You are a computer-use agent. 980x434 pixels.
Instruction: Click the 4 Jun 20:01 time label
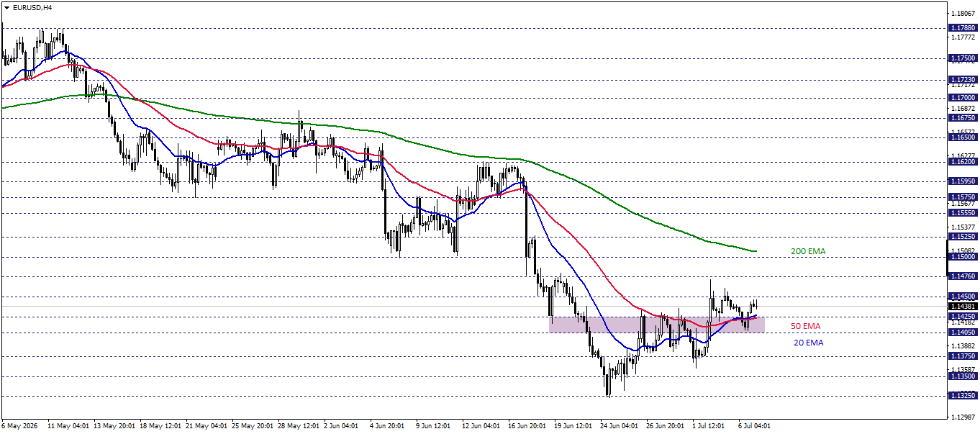[389, 425]
